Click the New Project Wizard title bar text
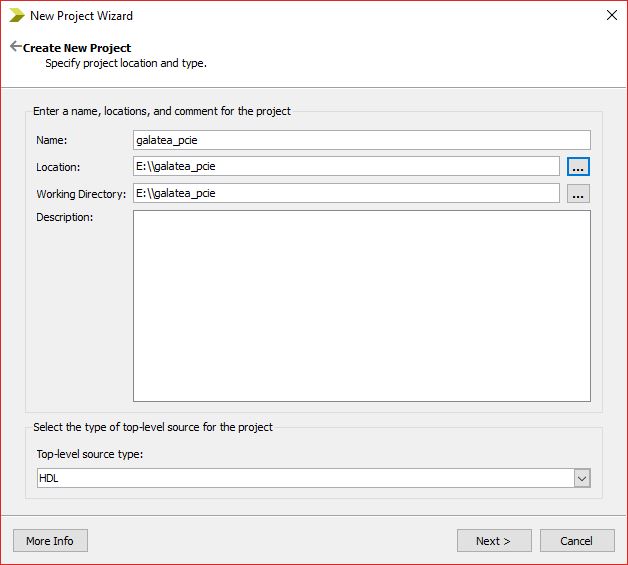This screenshot has width=628, height=565. click(81, 16)
